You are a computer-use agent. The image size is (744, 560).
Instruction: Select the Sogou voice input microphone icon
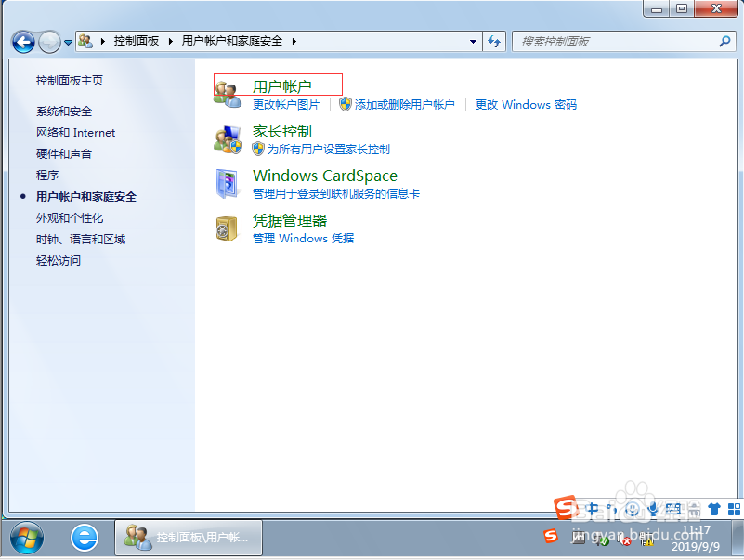point(651,509)
